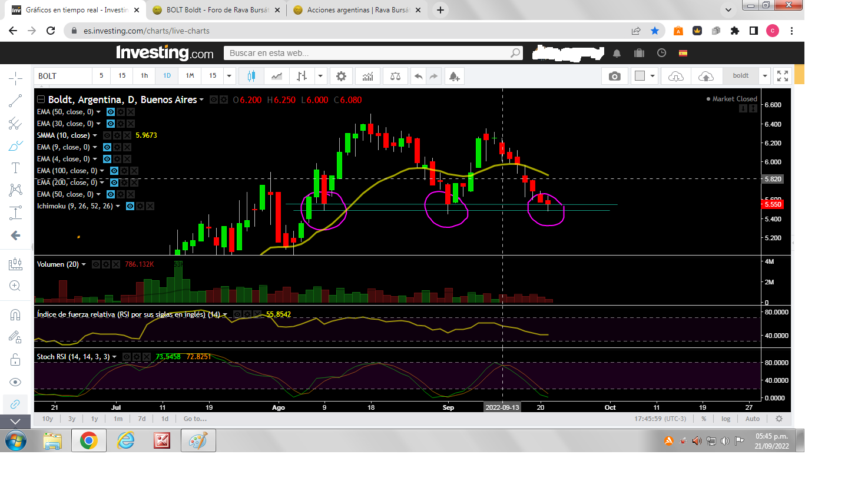The height and width of the screenshot is (504, 848).
Task: Create a price alert with bell icon
Action: pos(454,76)
